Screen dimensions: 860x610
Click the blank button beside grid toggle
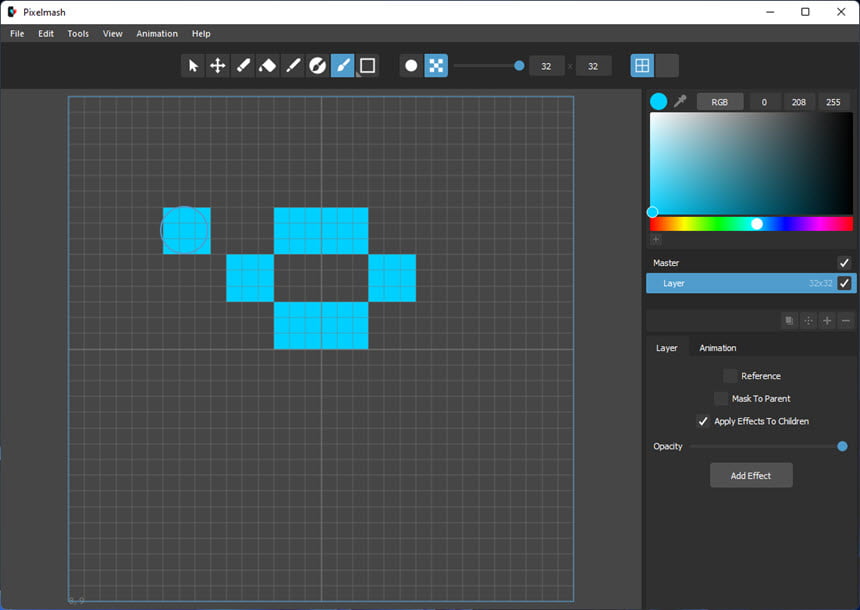click(x=667, y=66)
